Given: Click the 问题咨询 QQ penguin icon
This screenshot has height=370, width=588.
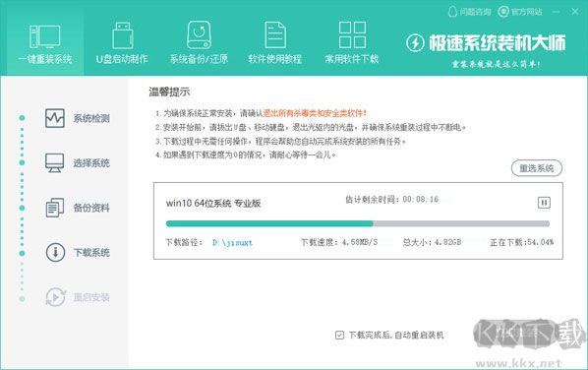Looking at the screenshot, I should coord(452,12).
